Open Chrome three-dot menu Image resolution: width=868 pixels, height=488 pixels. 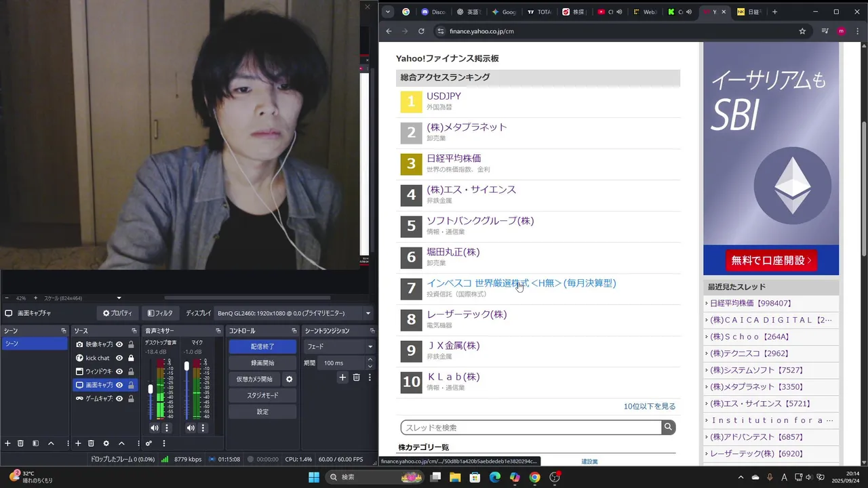pos(858,31)
